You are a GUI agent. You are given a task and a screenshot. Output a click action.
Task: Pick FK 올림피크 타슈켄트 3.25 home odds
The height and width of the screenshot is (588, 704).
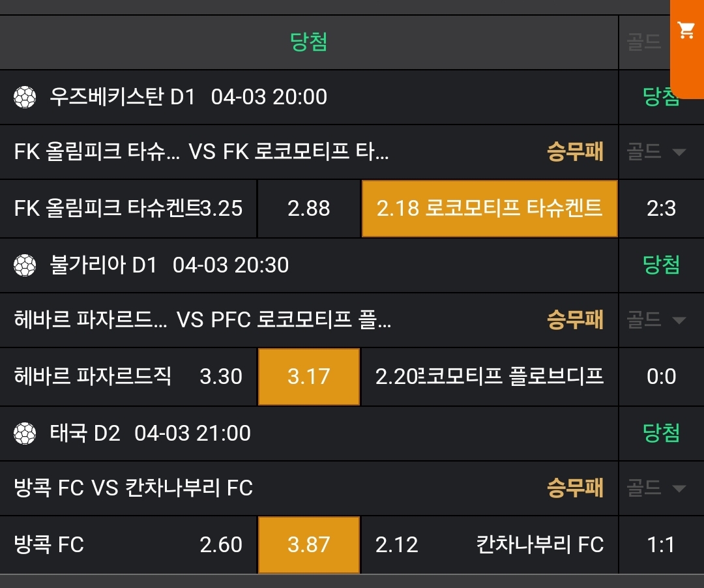pos(128,209)
